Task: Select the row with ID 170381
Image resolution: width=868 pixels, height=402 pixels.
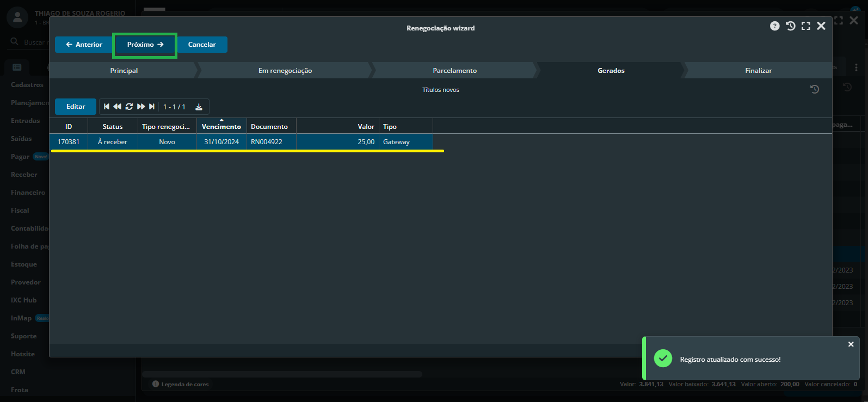Action: tap(69, 142)
